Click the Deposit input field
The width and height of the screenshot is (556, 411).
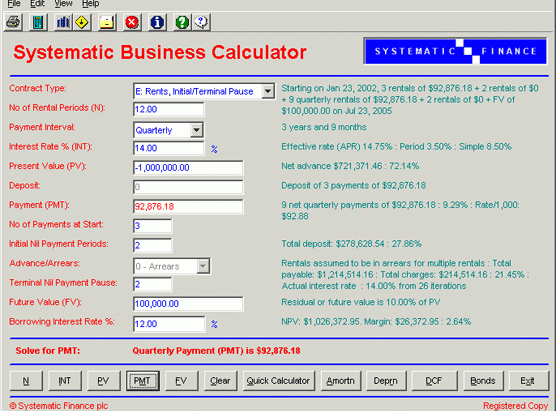(188, 187)
